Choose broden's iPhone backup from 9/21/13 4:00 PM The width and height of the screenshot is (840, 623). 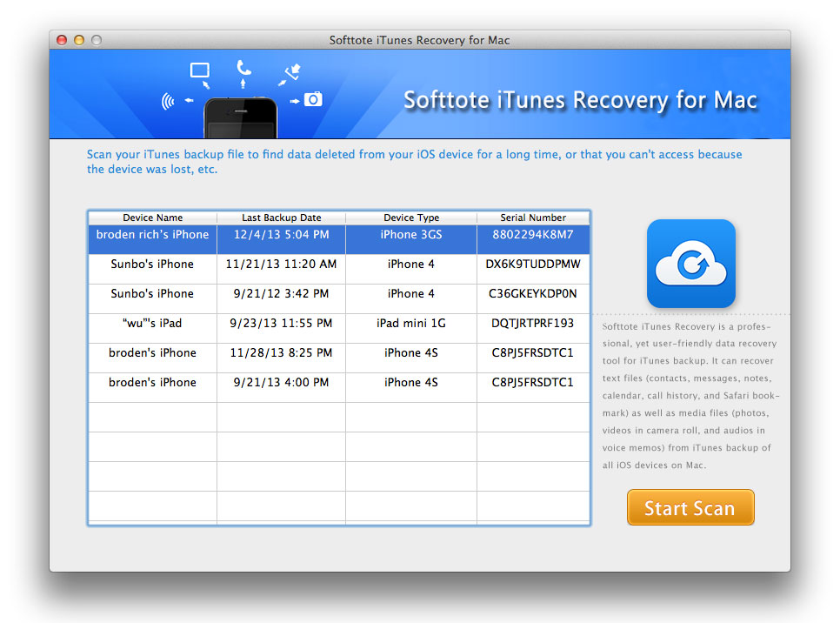(152, 383)
